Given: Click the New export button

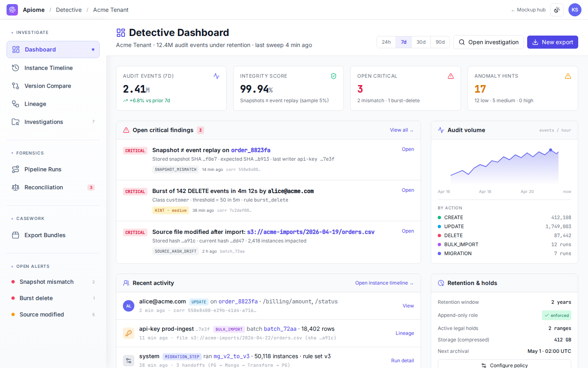Looking at the screenshot, I should click(552, 42).
